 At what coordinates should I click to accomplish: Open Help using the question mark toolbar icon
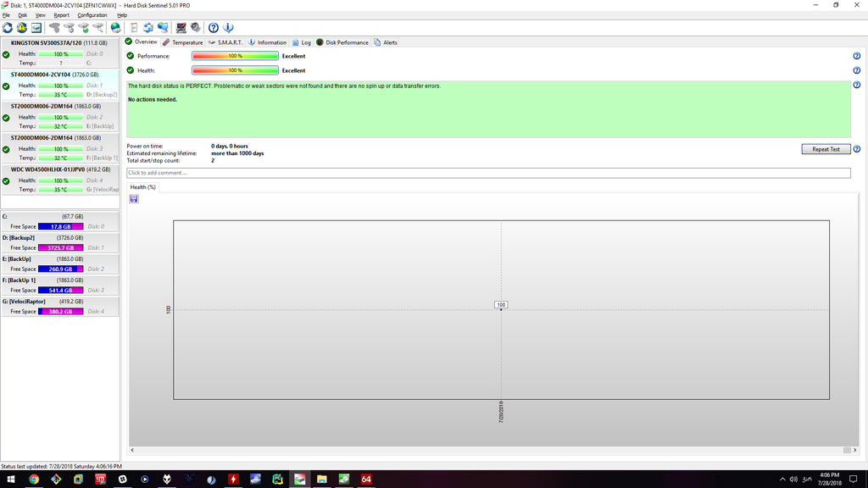[x=213, y=28]
